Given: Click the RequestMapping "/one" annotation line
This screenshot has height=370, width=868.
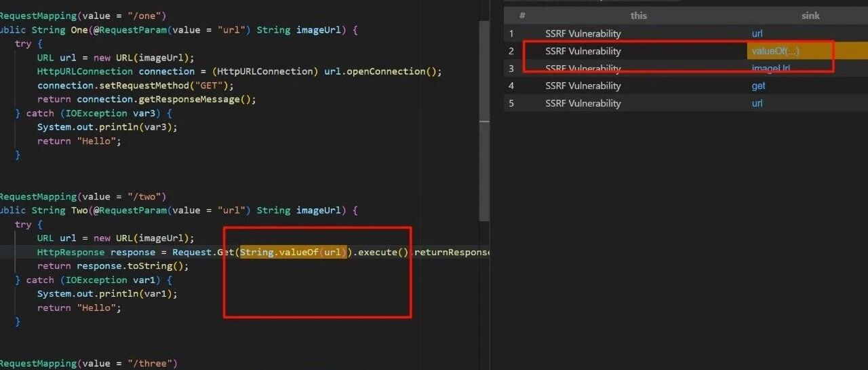Looking at the screenshot, I should (83, 16).
